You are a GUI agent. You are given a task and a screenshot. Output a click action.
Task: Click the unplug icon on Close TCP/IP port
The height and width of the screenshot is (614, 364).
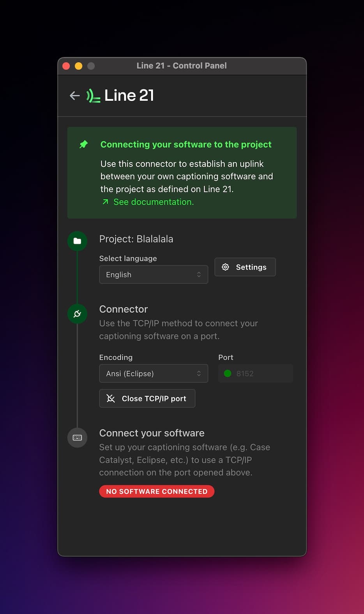(111, 398)
